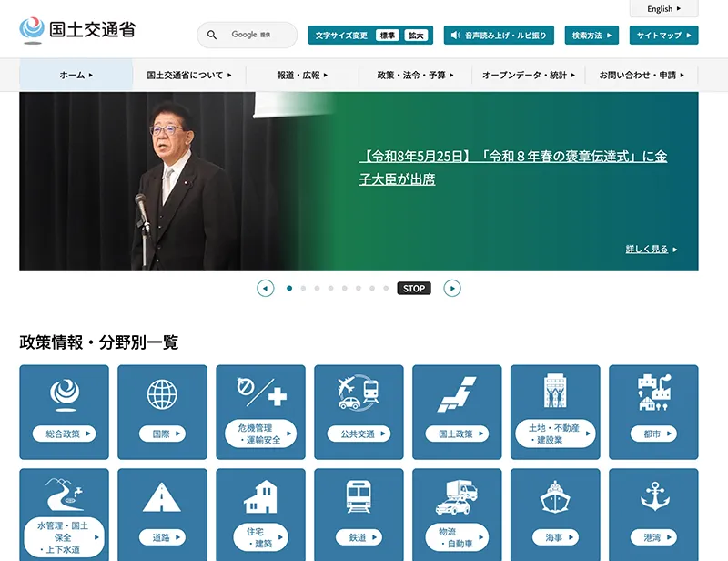
Task: Stop the slideshow with STOP button
Action: coord(414,288)
